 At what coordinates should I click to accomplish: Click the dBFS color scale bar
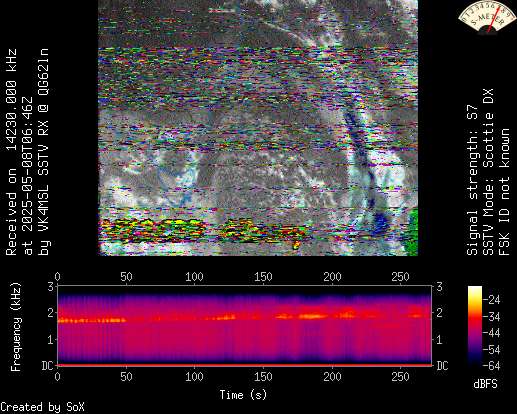(x=475, y=326)
